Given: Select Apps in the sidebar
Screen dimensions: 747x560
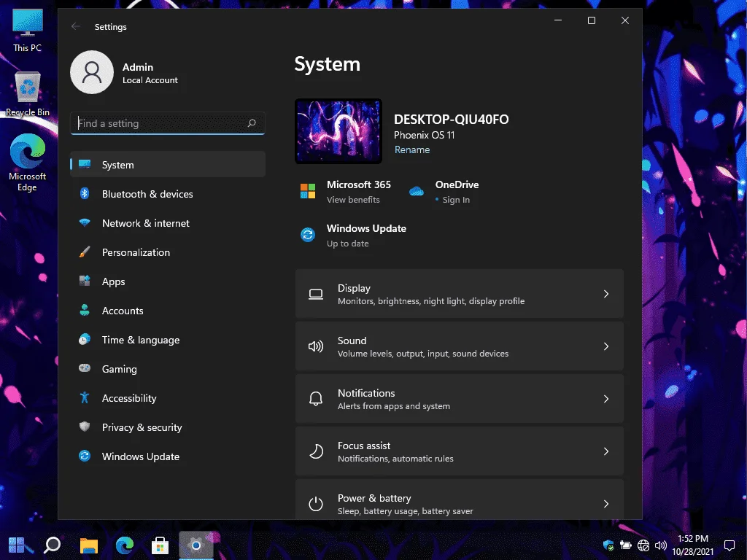Looking at the screenshot, I should click(167, 281).
